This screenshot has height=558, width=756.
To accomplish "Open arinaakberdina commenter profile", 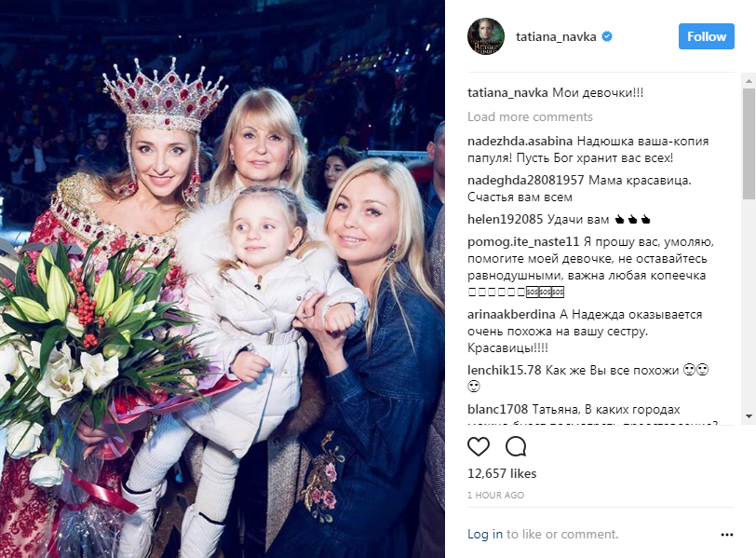I will [511, 315].
